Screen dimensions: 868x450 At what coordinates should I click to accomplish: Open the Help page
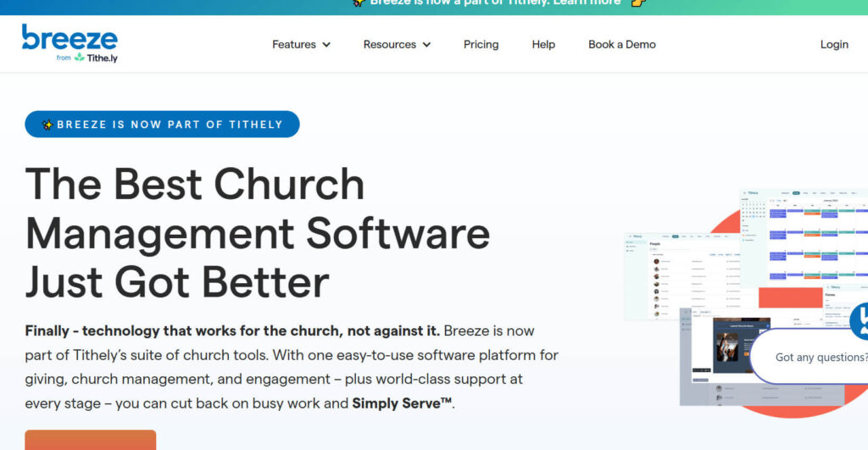click(543, 44)
